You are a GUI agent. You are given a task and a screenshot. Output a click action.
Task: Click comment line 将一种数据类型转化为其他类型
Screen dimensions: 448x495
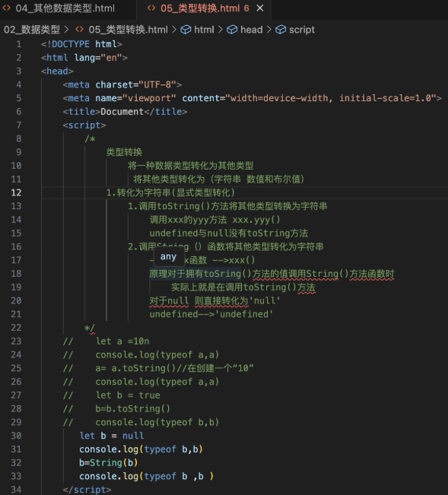[x=191, y=166]
